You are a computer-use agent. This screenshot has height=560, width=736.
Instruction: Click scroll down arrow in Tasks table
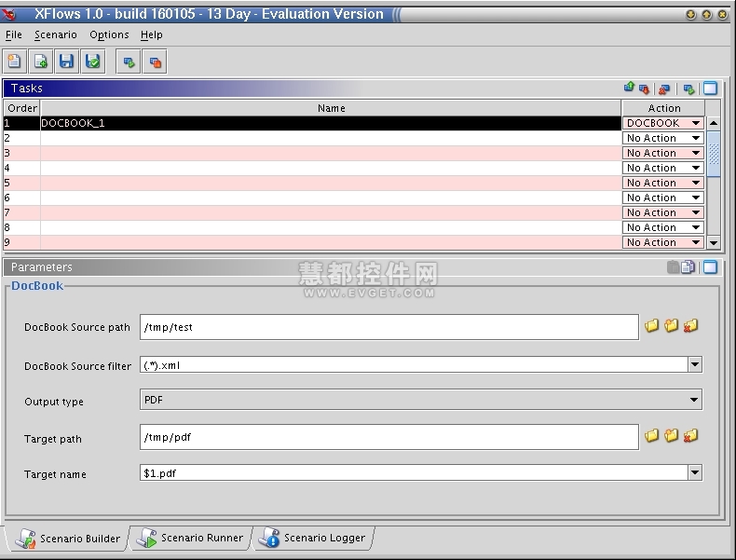coord(714,242)
